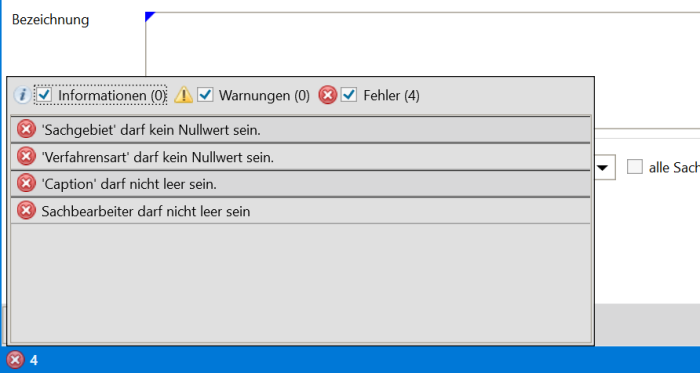Click the red error icon beside Fehler
Image resolution: width=700 pixels, height=373 pixels.
click(328, 95)
